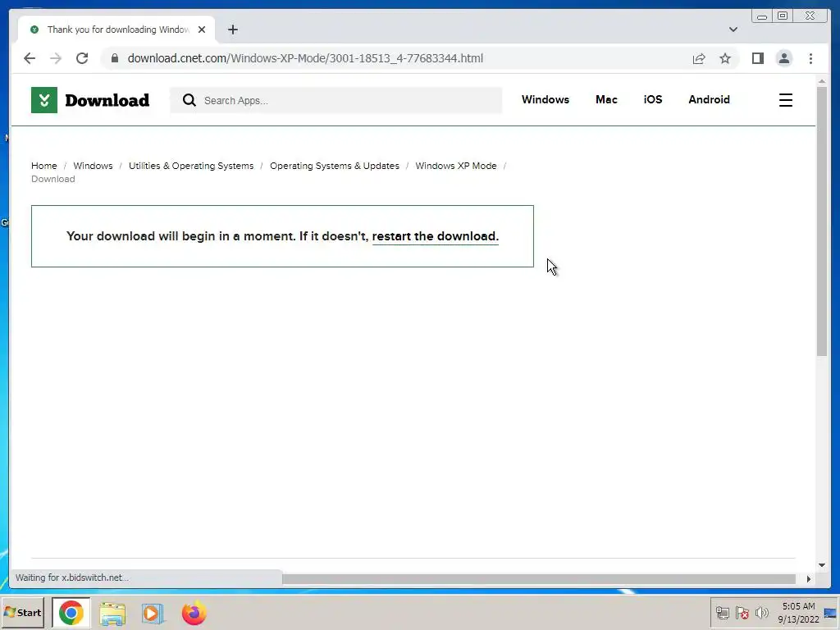Click the vertical scrollbar thumb
Screen dimensions: 840x630
coord(822,221)
